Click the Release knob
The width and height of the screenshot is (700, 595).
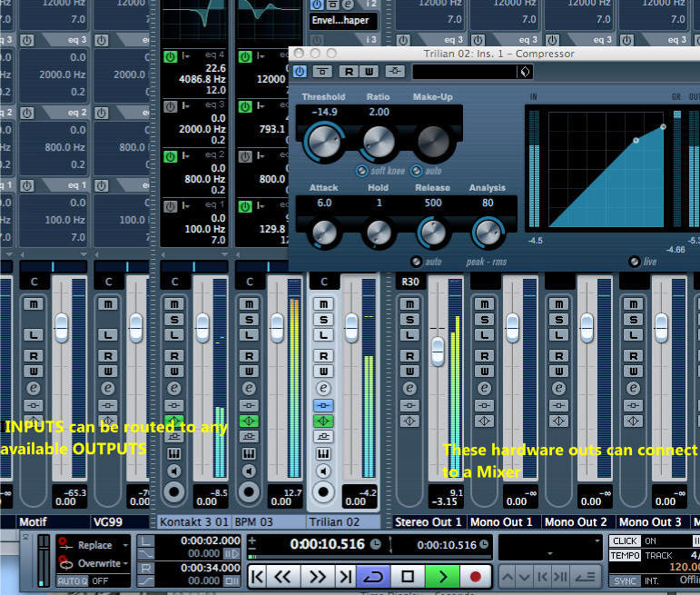point(433,232)
